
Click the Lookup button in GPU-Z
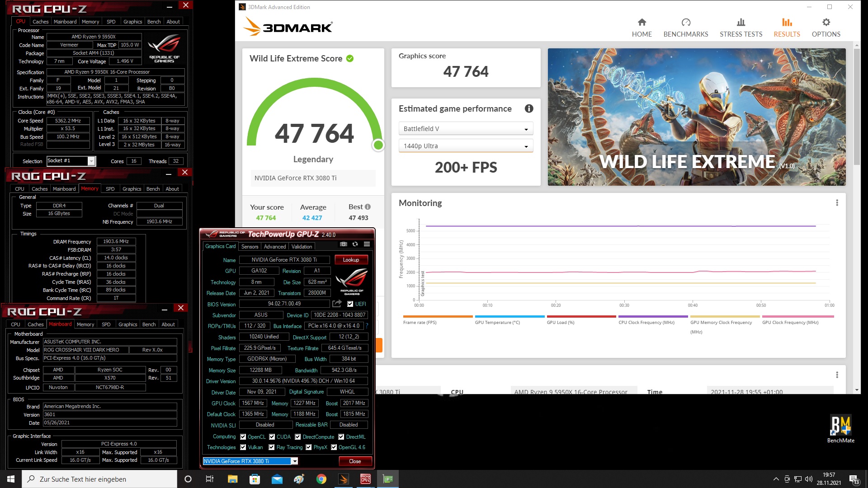coord(351,259)
